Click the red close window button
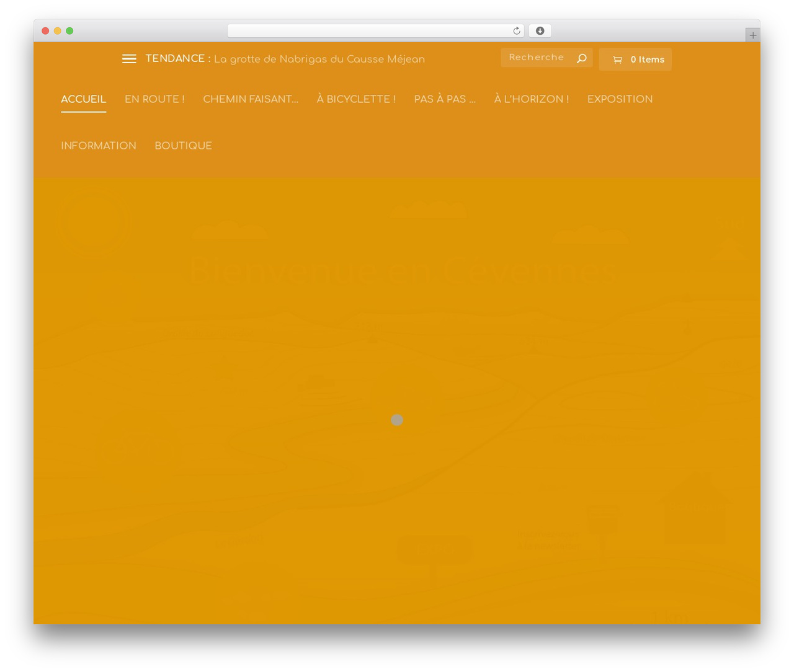This screenshot has height=672, width=794. pos(45,31)
